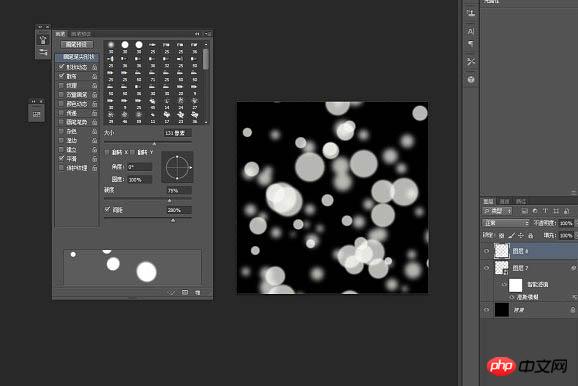
Task: Click the lock all padlock icon
Action: click(530, 235)
